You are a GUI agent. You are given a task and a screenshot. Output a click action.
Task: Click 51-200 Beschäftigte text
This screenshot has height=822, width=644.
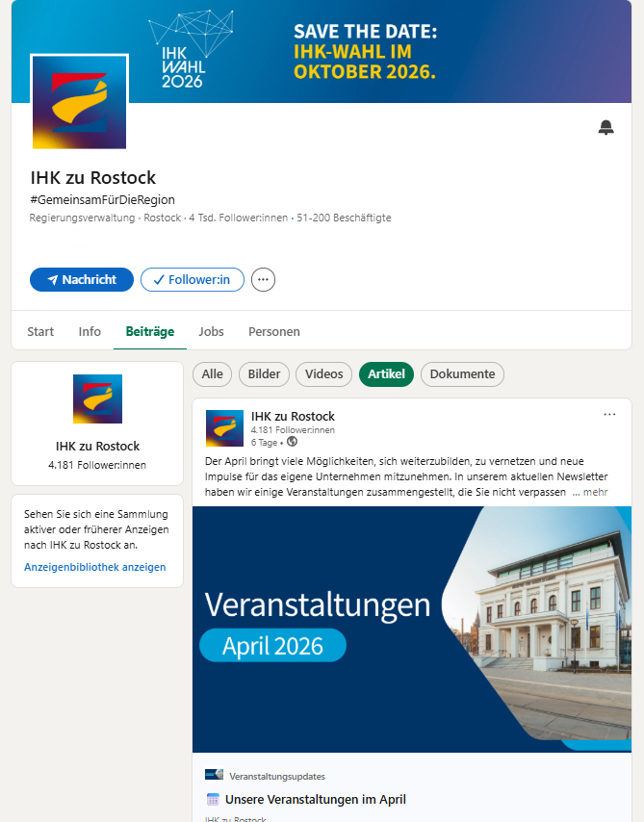[344, 218]
